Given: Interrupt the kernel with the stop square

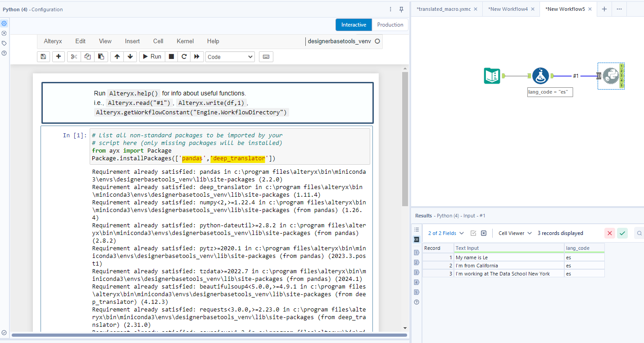Looking at the screenshot, I should click(171, 57).
